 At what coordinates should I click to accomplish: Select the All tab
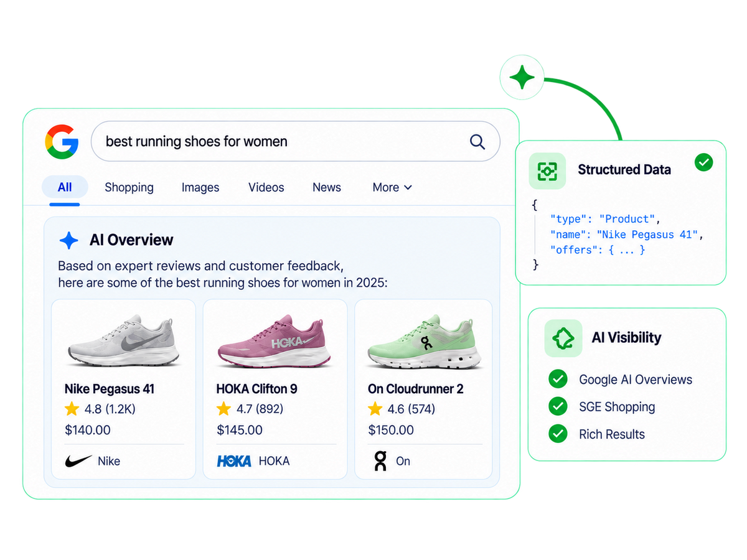[65, 187]
